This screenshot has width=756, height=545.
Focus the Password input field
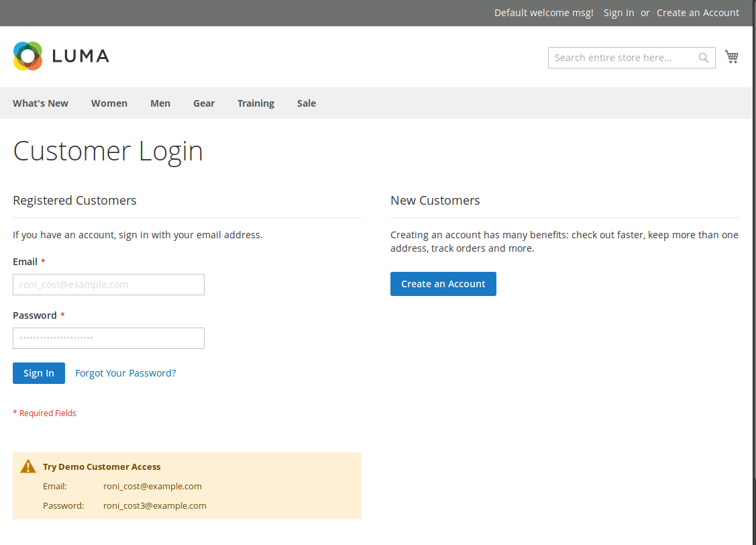click(x=109, y=338)
